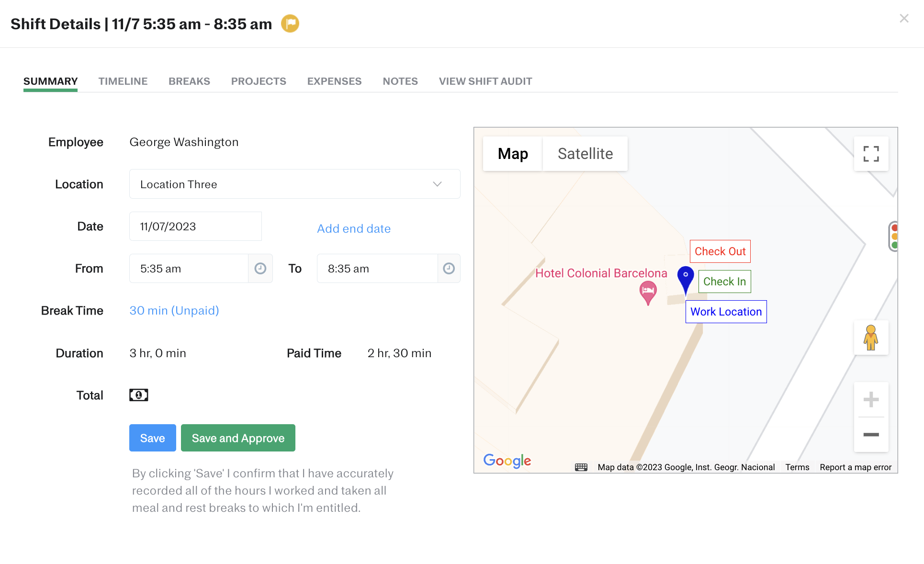
Task: Open keyboard shortcuts icon on map
Action: click(581, 467)
